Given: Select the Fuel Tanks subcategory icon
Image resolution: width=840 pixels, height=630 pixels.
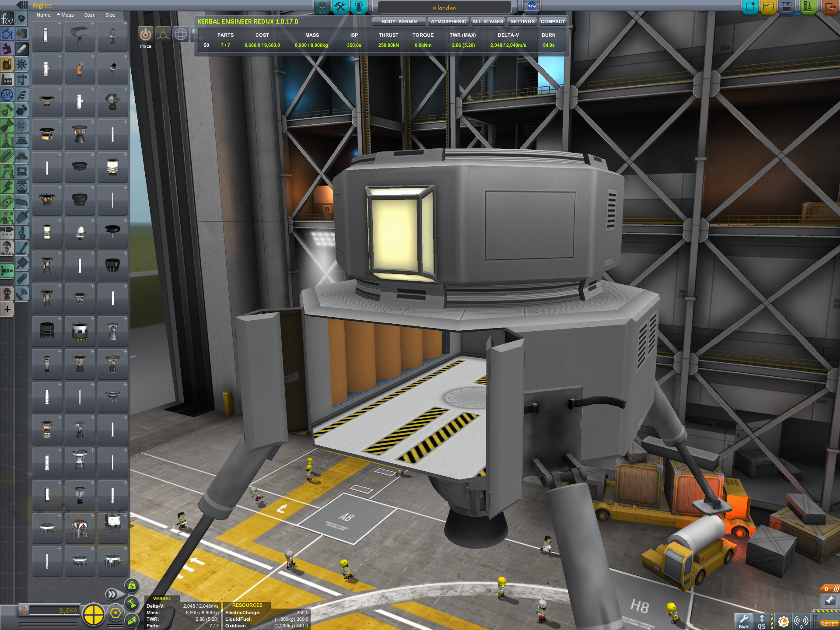Looking at the screenshot, I should coord(21,34).
